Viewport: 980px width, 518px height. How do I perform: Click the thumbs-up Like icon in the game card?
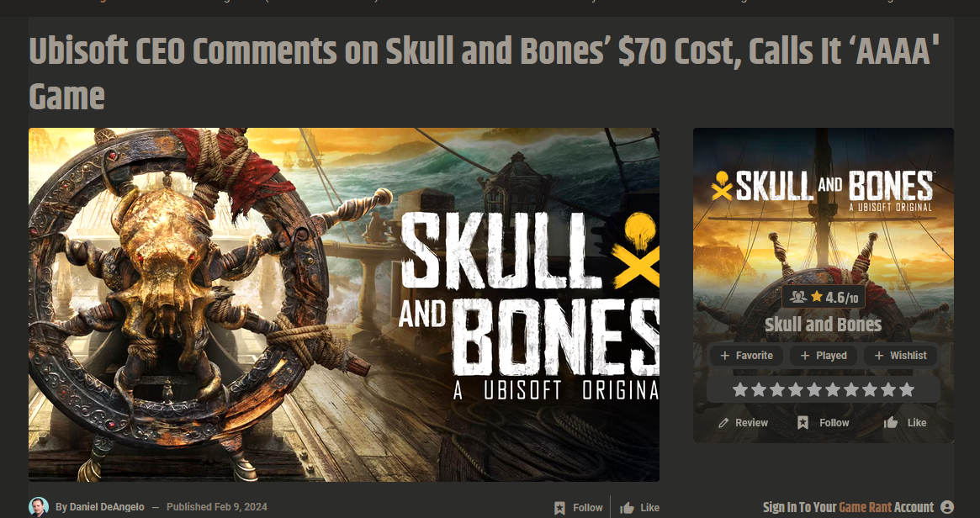click(891, 423)
